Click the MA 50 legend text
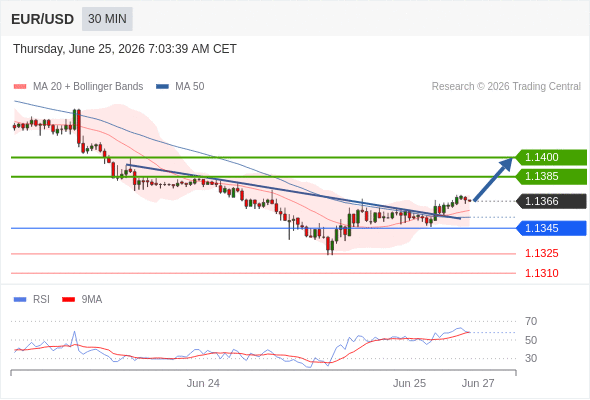590x400 pixels. [x=190, y=87]
